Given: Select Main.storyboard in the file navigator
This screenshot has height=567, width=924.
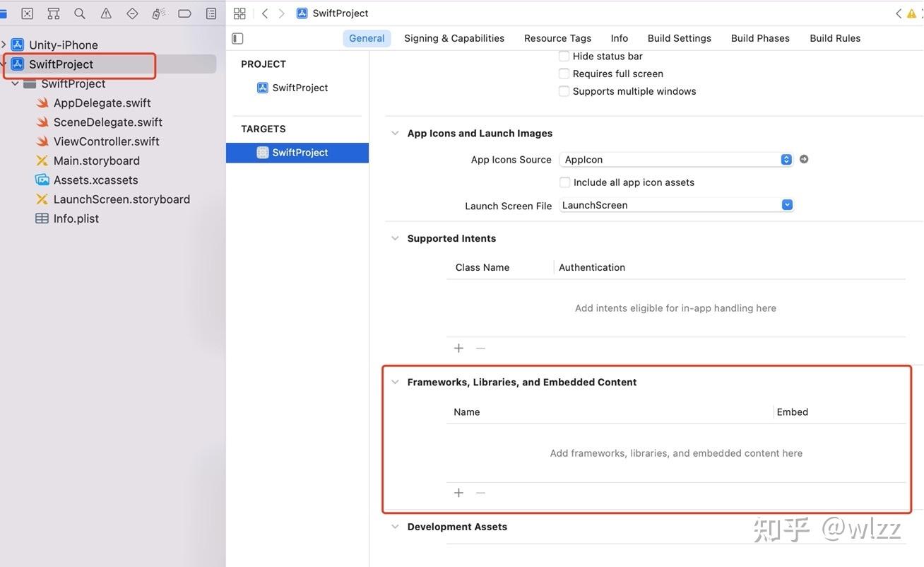Looking at the screenshot, I should tap(96, 160).
